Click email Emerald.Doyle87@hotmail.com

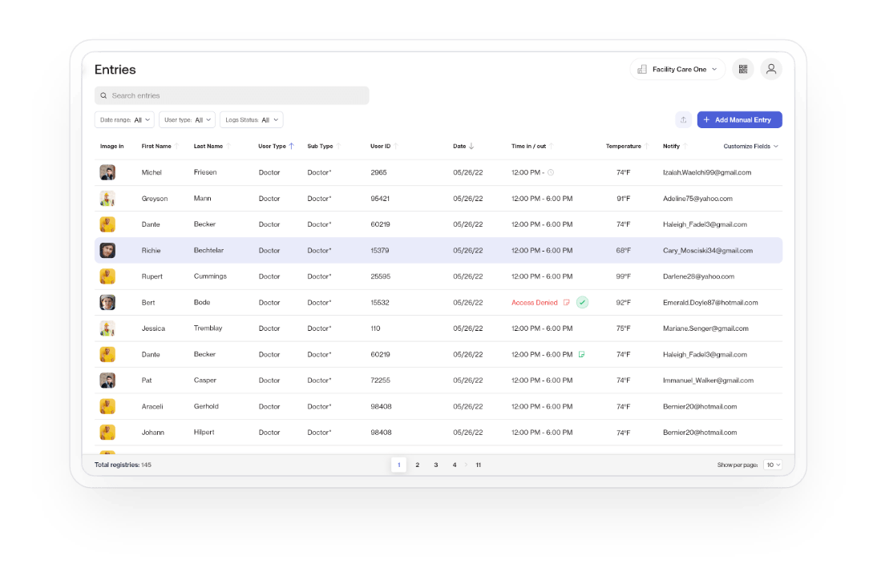(x=710, y=302)
